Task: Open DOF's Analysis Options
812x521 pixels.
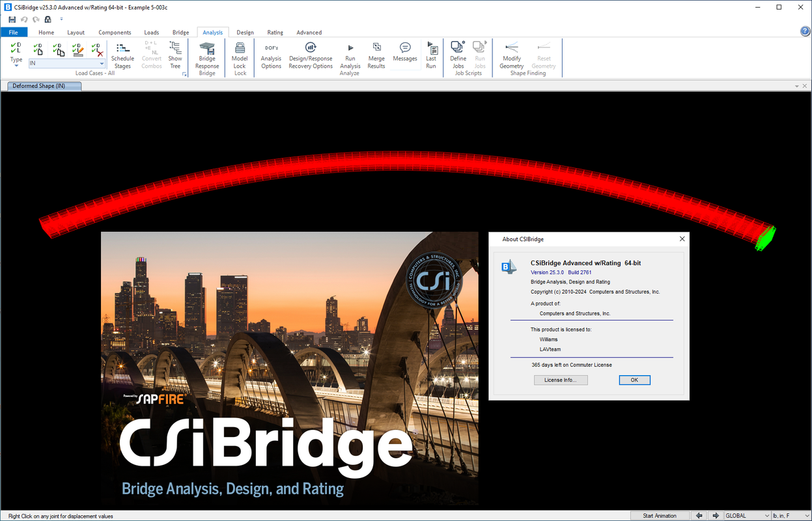Action: [x=271, y=55]
